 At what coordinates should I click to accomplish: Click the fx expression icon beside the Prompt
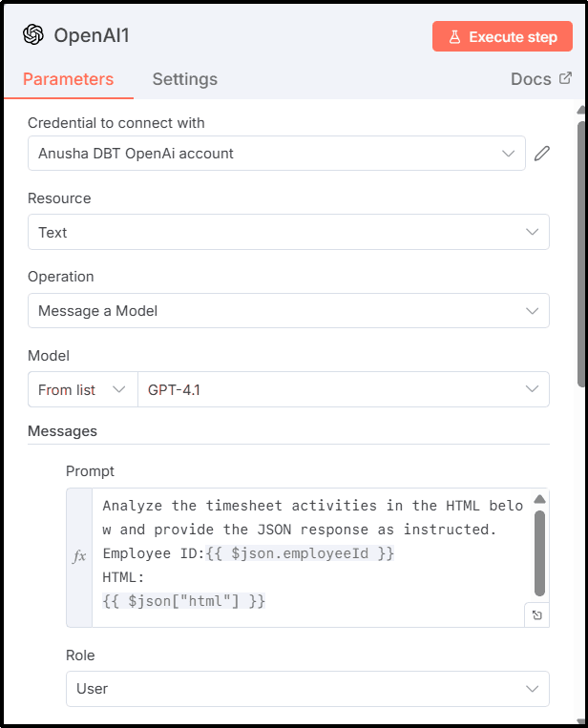coord(79,556)
